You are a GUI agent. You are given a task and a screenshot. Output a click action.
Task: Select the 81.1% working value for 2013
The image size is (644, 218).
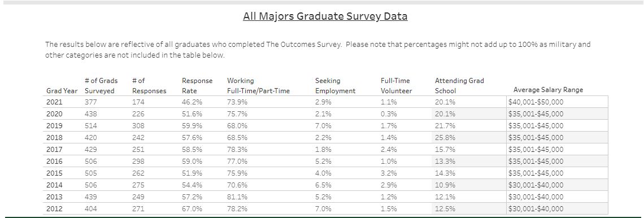237,197
